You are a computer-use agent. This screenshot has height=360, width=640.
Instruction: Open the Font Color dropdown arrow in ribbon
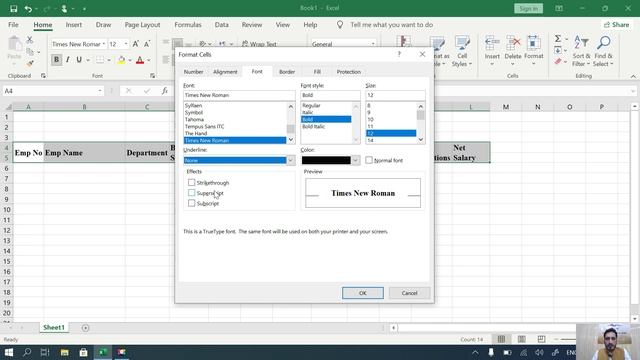tap(149, 60)
